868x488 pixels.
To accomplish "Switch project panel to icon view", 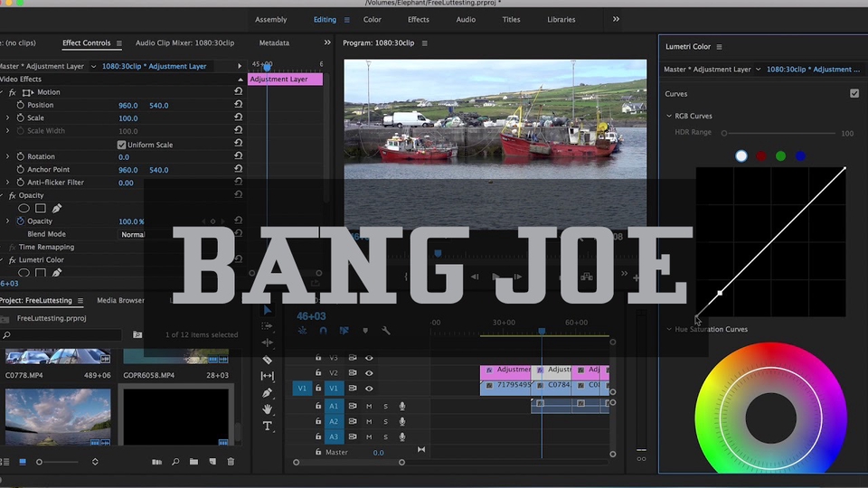I will tap(23, 462).
